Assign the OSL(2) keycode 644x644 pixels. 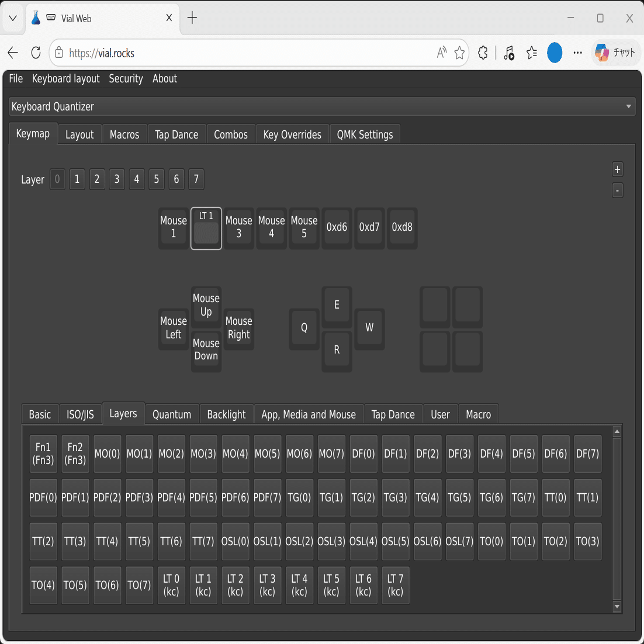[299, 541]
